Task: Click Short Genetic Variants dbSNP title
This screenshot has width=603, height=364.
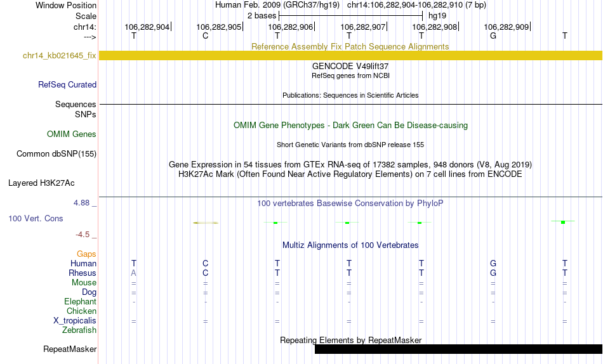Action: (350, 145)
